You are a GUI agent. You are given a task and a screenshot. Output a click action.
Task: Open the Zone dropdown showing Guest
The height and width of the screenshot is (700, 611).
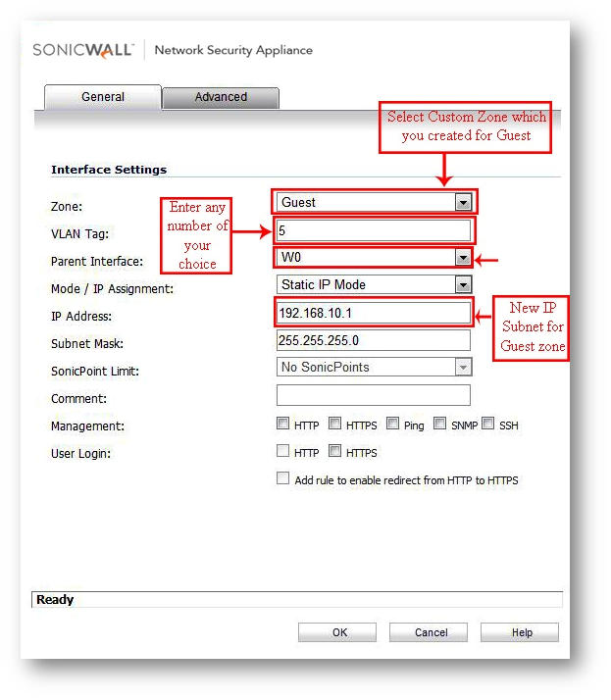(374, 202)
